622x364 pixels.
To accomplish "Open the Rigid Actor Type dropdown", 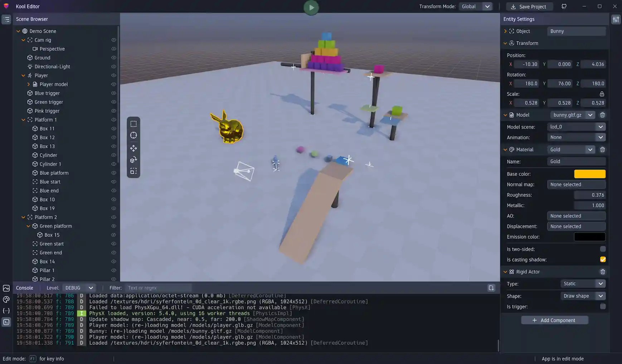I will pos(583,284).
